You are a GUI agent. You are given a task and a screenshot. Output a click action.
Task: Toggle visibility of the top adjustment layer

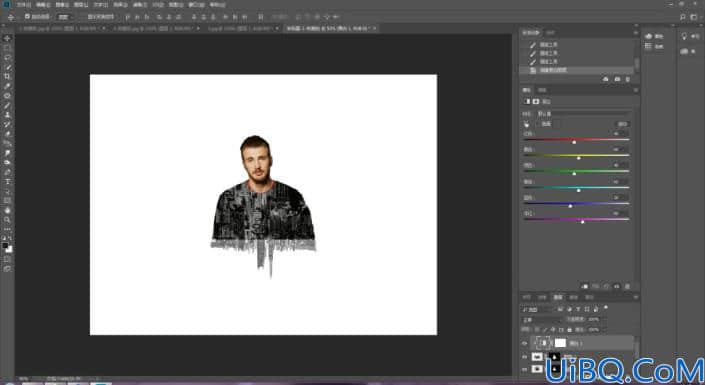tap(524, 344)
